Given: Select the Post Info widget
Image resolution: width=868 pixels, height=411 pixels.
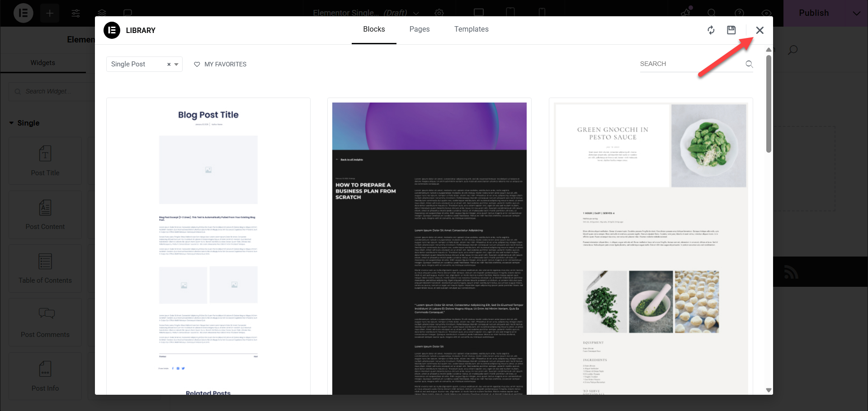Looking at the screenshot, I should click(x=45, y=376).
